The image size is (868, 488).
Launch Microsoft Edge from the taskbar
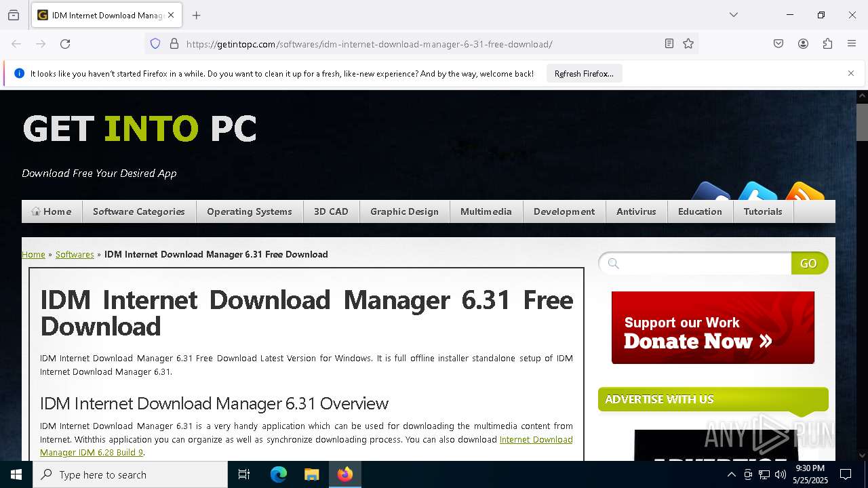pos(279,474)
